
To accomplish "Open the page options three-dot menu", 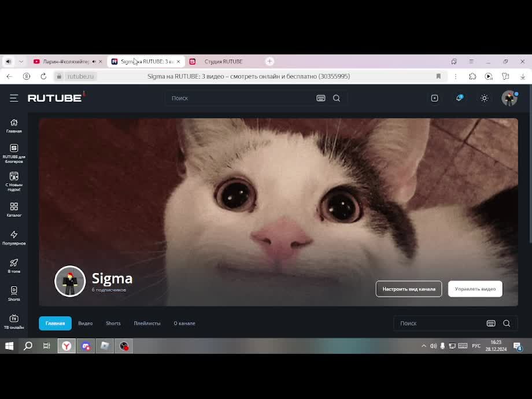I will click(455, 76).
